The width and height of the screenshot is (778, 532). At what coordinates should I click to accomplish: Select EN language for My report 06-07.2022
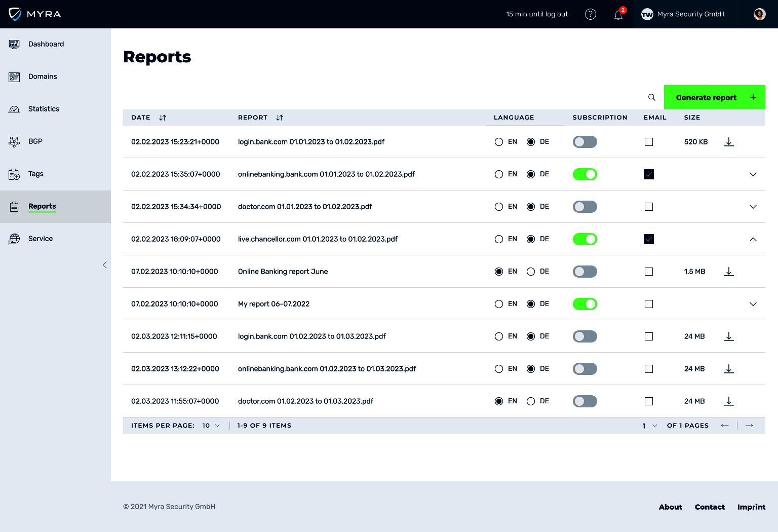coord(499,304)
